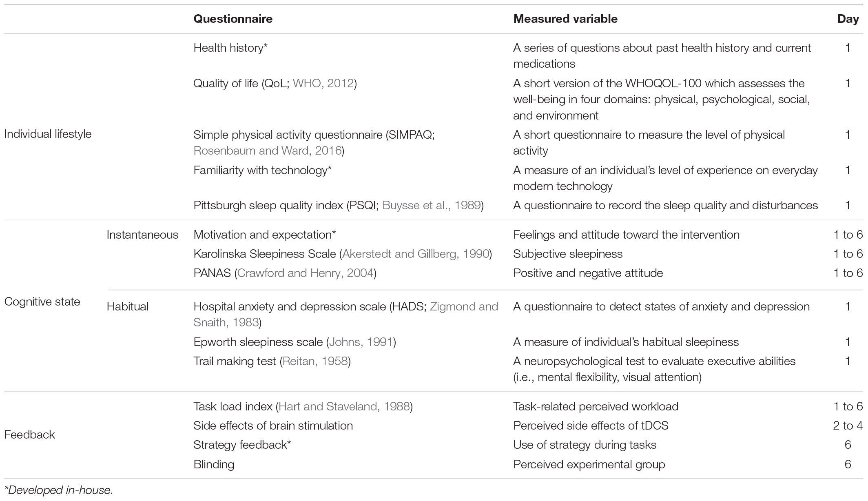Open the Crawford and Henry, 2004 citation
The image size is (868, 501).
305,273
